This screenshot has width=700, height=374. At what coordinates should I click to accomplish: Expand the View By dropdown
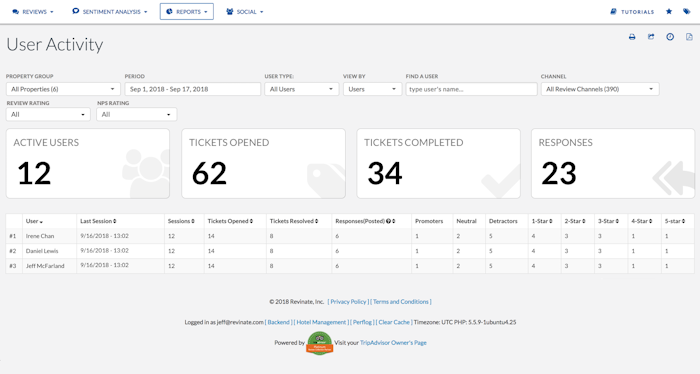tap(372, 89)
